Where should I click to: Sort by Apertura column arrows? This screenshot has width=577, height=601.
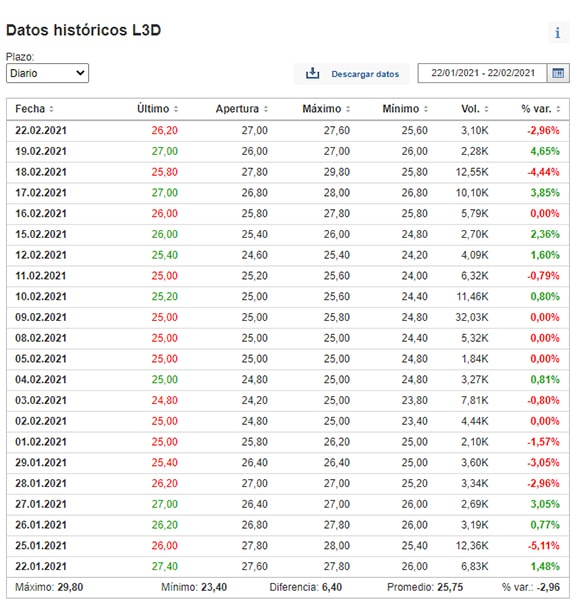tap(266, 109)
